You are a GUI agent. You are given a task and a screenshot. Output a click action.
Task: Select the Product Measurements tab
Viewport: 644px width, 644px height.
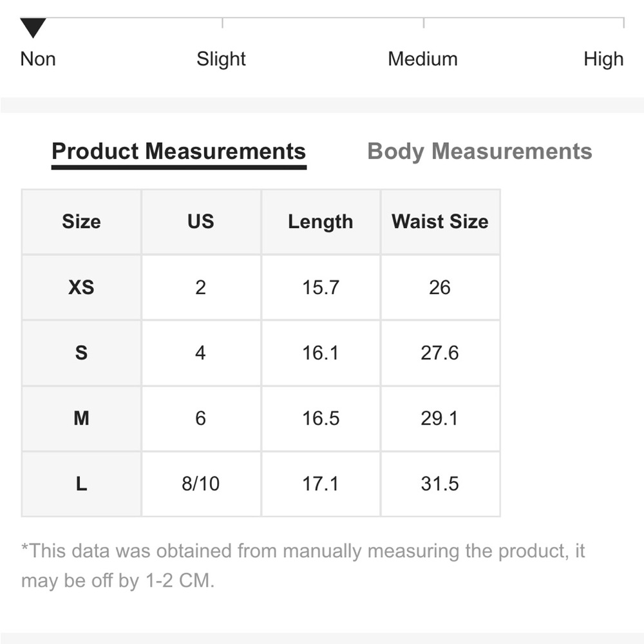tap(178, 151)
